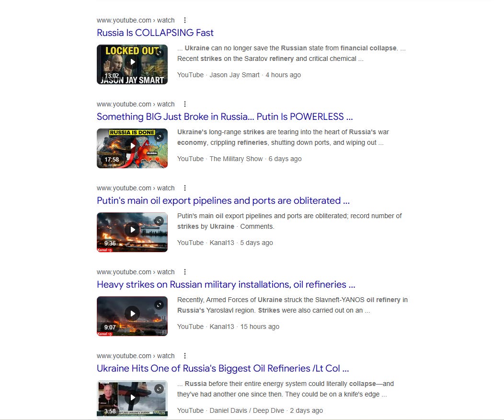Click youtube.com URL above 'Ukraine Hits One'
The image size is (504, 420).
click(x=136, y=356)
